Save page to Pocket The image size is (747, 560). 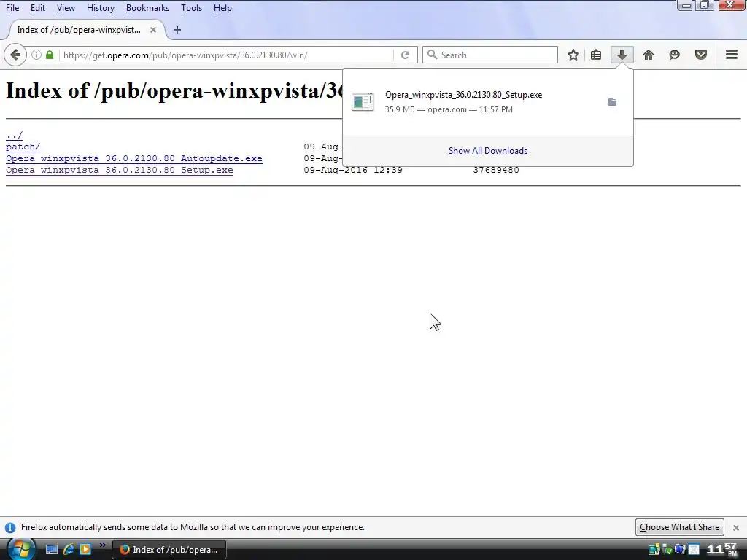coord(701,55)
